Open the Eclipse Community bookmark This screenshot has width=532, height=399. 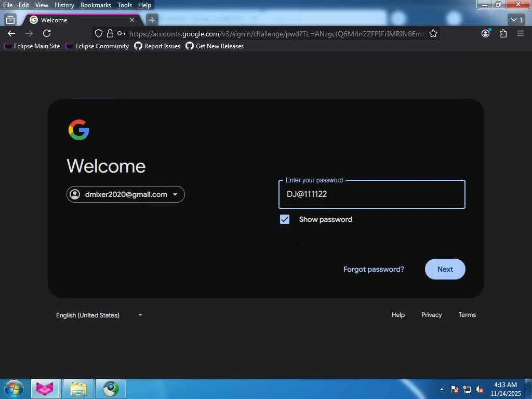(97, 46)
